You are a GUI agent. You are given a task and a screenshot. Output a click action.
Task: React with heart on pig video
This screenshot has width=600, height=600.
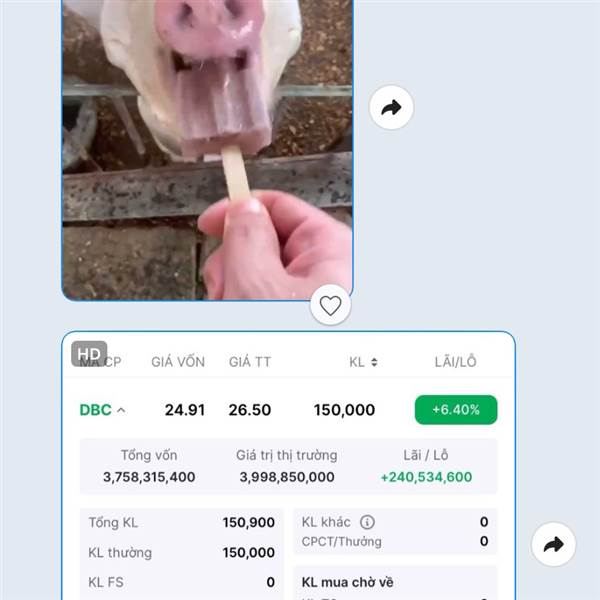(330, 305)
